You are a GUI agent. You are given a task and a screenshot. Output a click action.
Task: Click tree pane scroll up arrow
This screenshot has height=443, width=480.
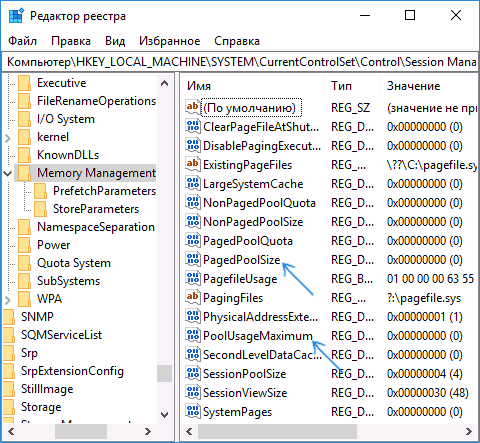(x=164, y=83)
